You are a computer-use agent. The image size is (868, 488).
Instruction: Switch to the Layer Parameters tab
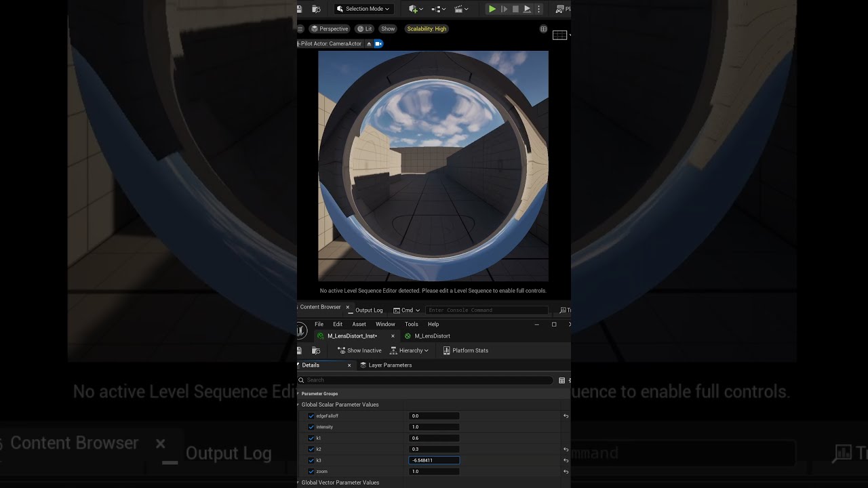tap(385, 365)
